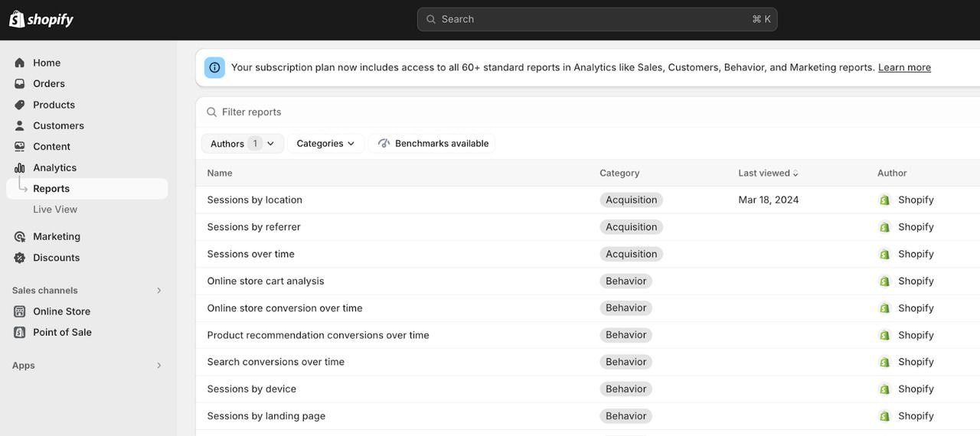Click the Discounts badge icon
This screenshot has width=980, height=436.
[x=20, y=258]
